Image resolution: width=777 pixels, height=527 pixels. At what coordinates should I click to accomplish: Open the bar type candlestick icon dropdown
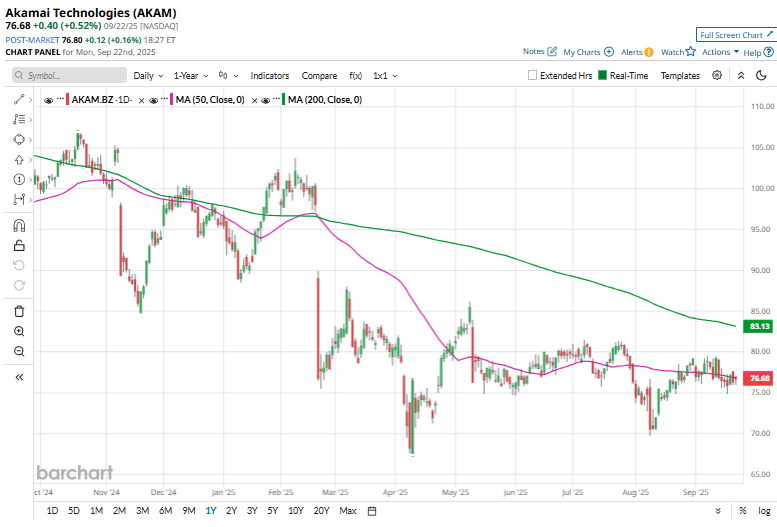[x=228, y=75]
